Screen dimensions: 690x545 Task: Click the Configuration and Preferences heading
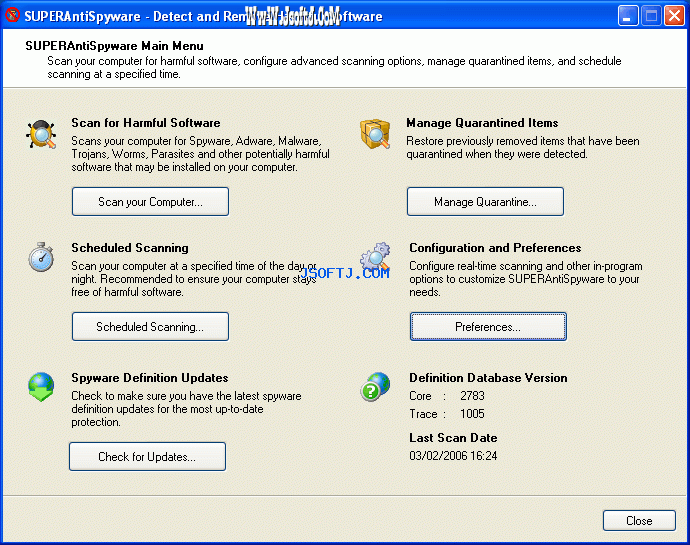pyautogui.click(x=495, y=248)
